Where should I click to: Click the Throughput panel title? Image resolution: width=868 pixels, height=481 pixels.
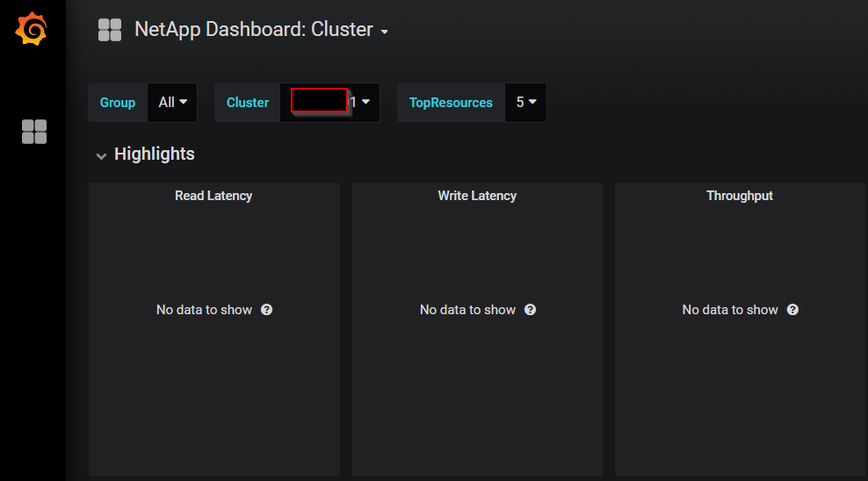(740, 196)
